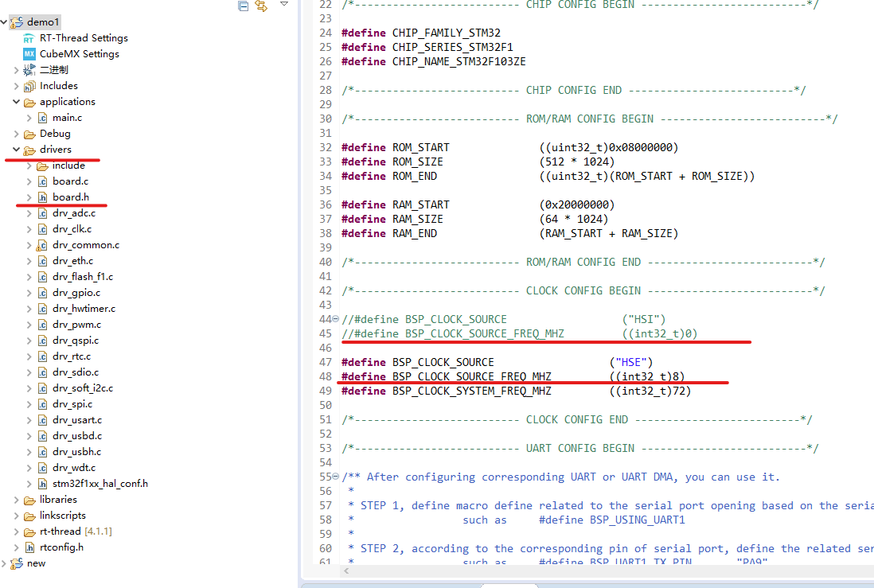This screenshot has height=588, width=874.
Task: Click line number 48 in the editor
Action: (326, 376)
